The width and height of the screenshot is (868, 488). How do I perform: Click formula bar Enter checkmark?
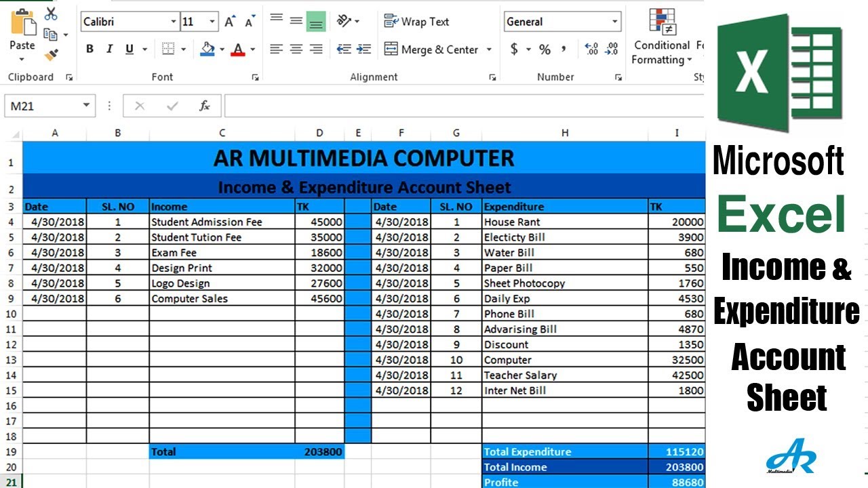coord(172,106)
